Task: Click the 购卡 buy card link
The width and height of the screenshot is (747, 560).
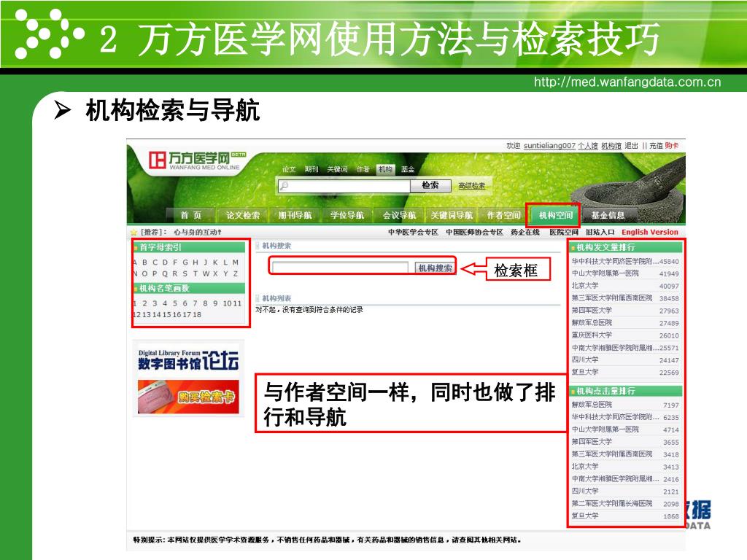Action: click(x=672, y=146)
